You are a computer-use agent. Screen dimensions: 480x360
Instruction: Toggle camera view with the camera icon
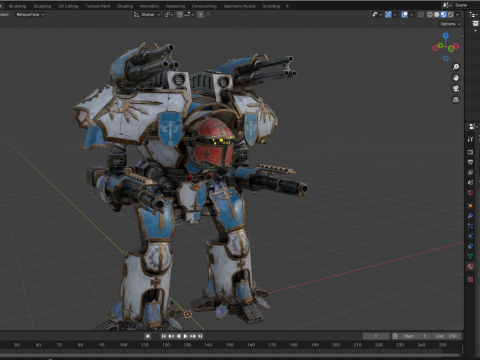[456, 89]
